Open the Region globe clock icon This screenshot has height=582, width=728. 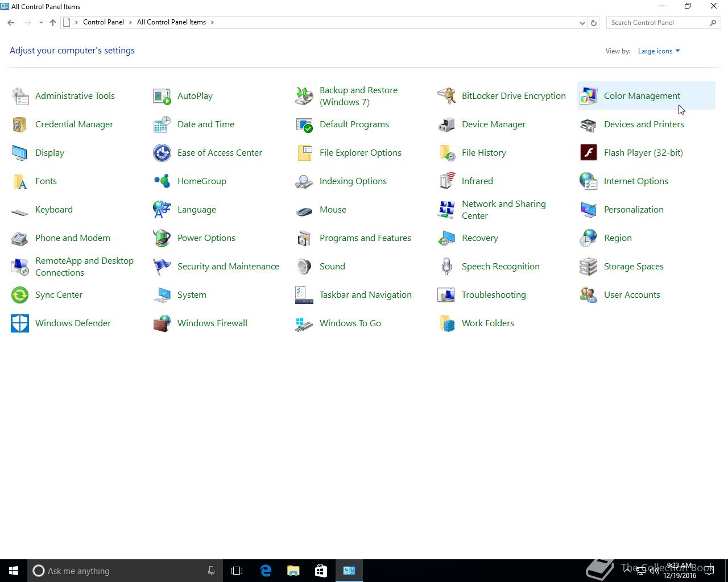coord(589,238)
